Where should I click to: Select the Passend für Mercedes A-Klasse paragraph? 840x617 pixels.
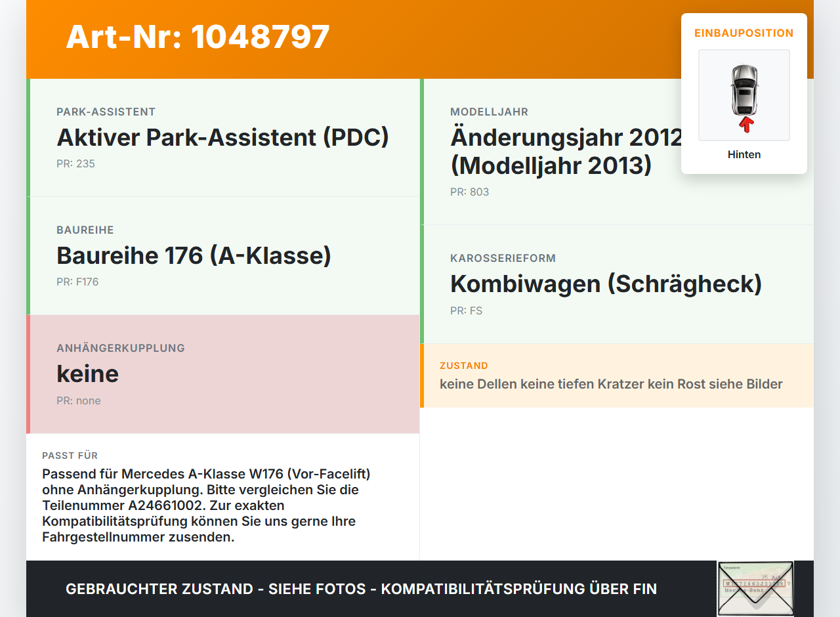coord(207,506)
